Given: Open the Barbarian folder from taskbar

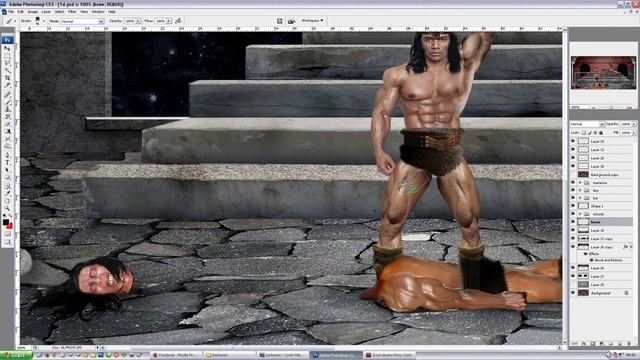Looking at the screenshot, I should click(229, 356).
